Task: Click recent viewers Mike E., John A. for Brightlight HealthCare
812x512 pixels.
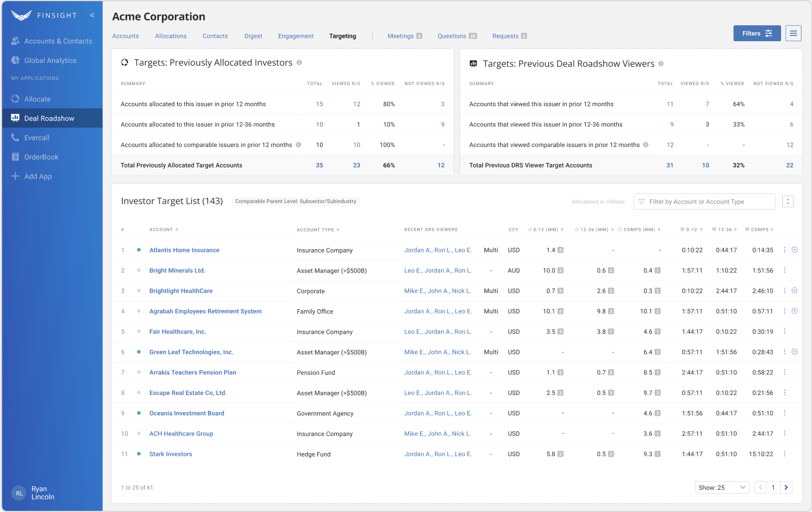Action: point(438,291)
